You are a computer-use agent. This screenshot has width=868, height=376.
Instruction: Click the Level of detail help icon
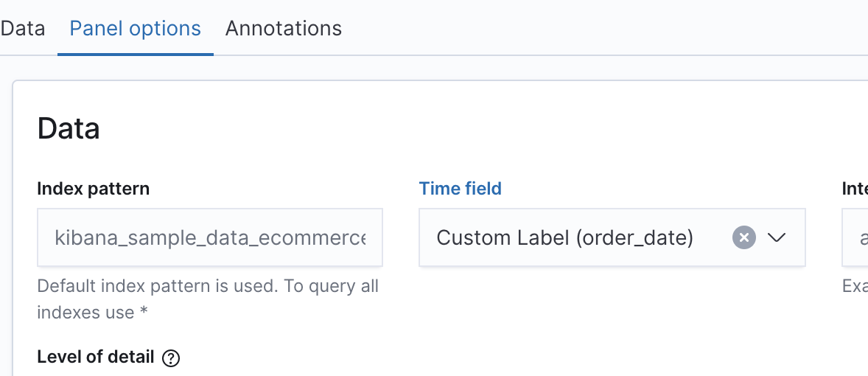pos(171,358)
